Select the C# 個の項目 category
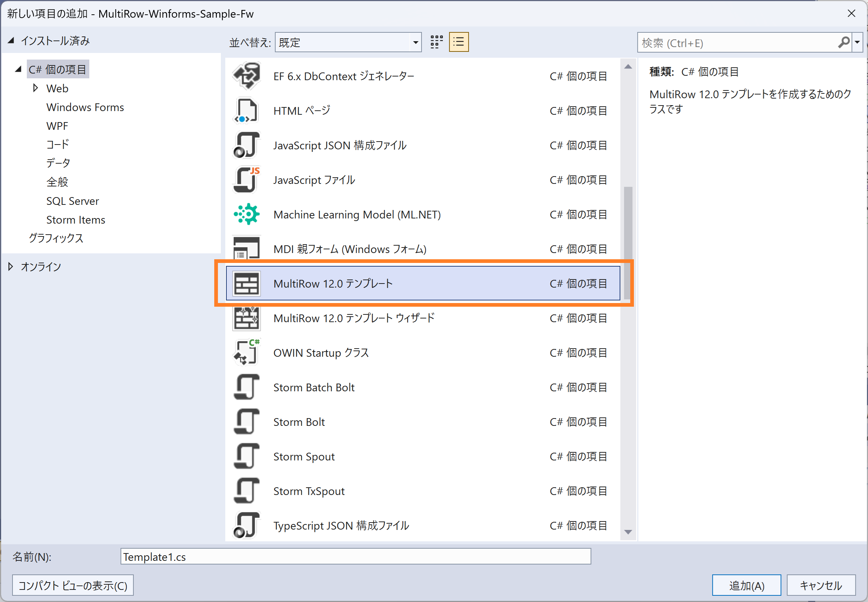The height and width of the screenshot is (602, 868). (x=58, y=70)
